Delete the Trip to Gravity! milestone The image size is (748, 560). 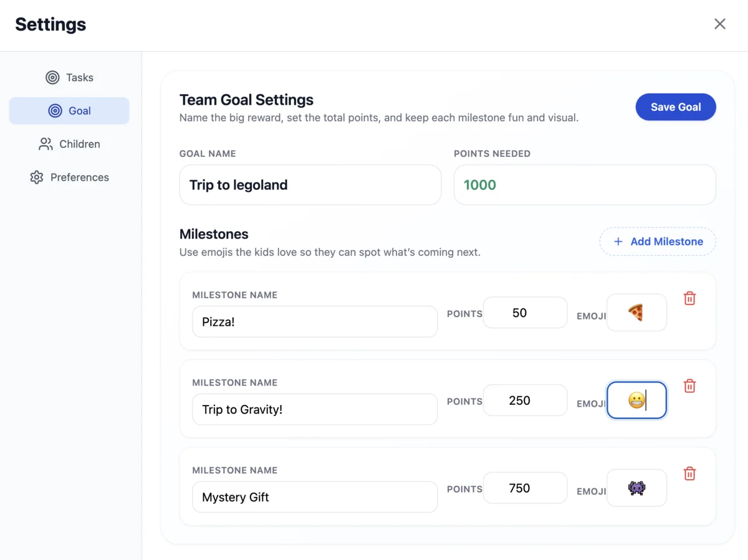(689, 386)
